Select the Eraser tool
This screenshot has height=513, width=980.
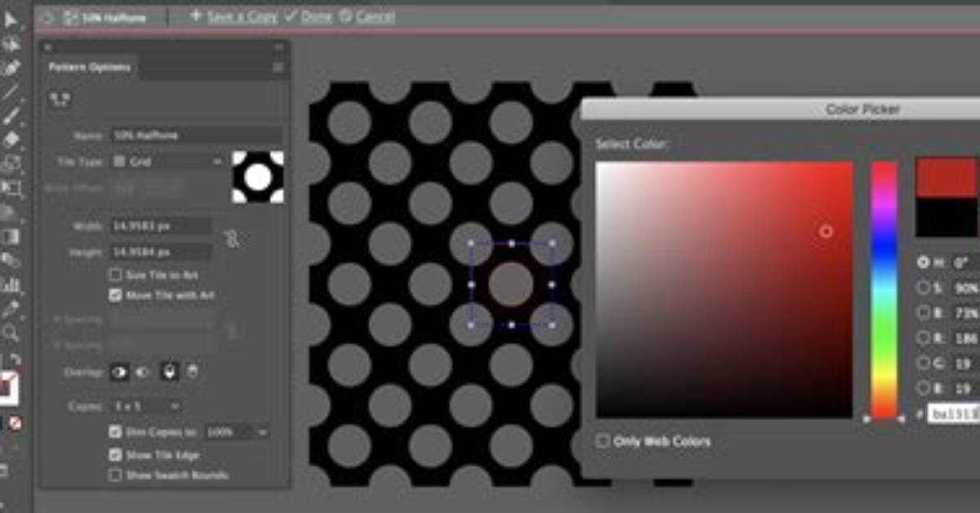(x=11, y=140)
